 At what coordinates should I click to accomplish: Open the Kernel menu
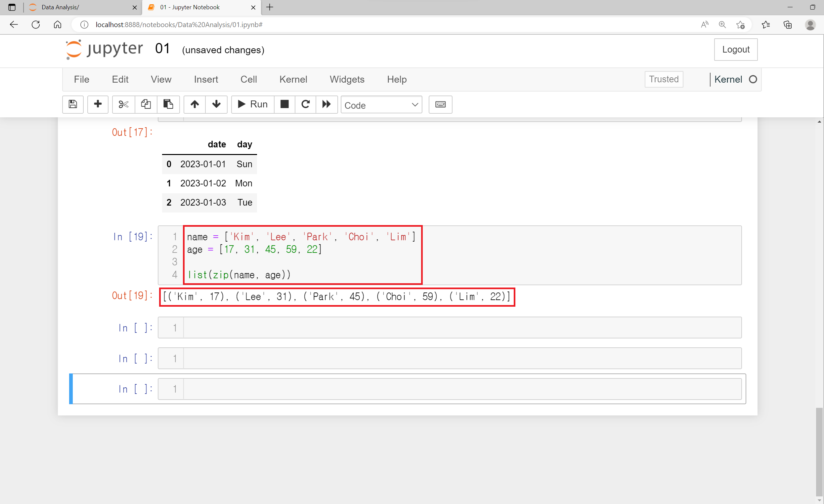click(293, 79)
